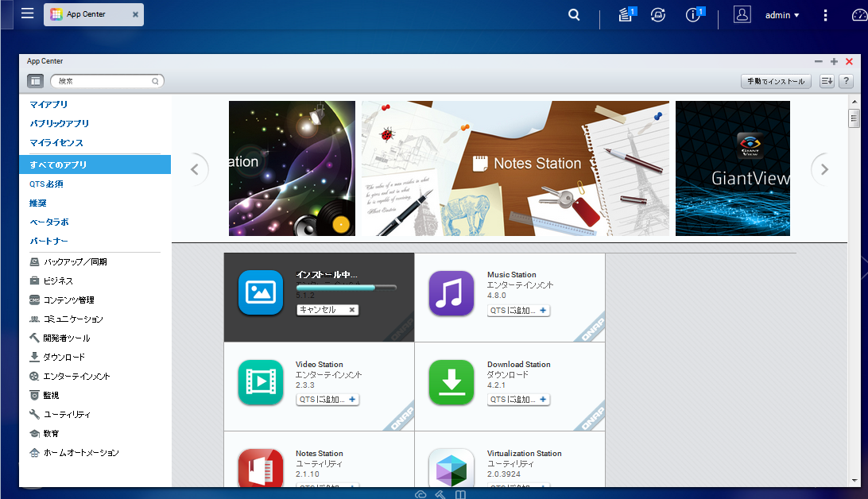Open the GiantView banner
The height and width of the screenshot is (499, 868).
pos(733,168)
